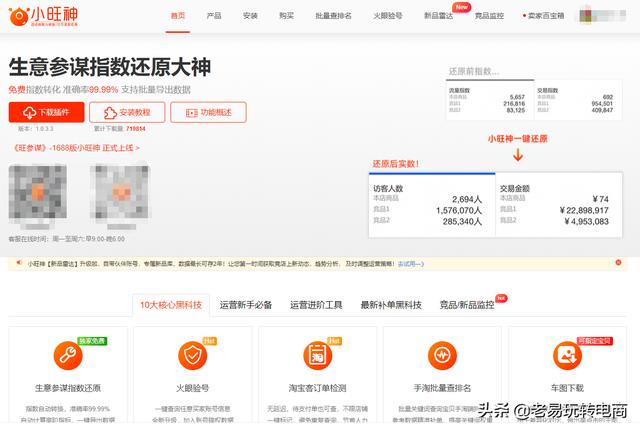Image resolution: width=640 pixels, height=431 pixels.
Task: Open the 《旺参谋》1688版 link
Action: tap(74, 147)
